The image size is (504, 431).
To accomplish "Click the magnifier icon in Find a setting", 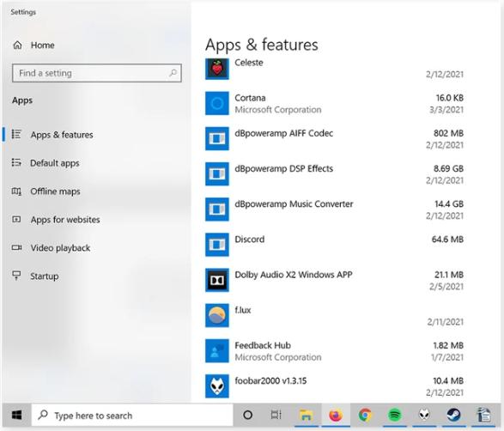I will click(x=173, y=73).
